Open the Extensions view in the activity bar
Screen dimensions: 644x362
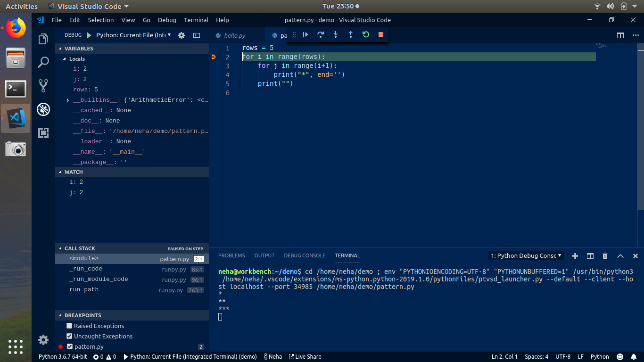(x=43, y=133)
